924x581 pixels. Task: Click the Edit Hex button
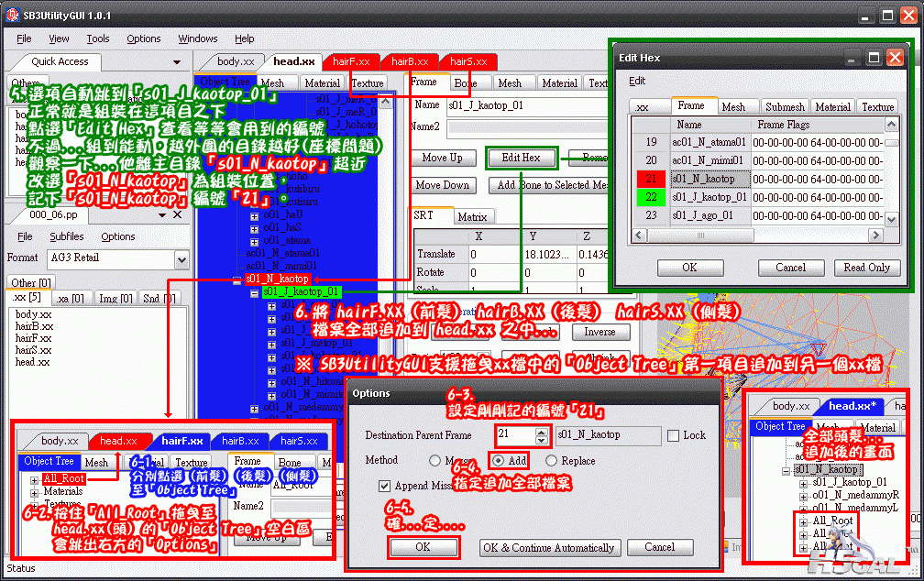521,158
